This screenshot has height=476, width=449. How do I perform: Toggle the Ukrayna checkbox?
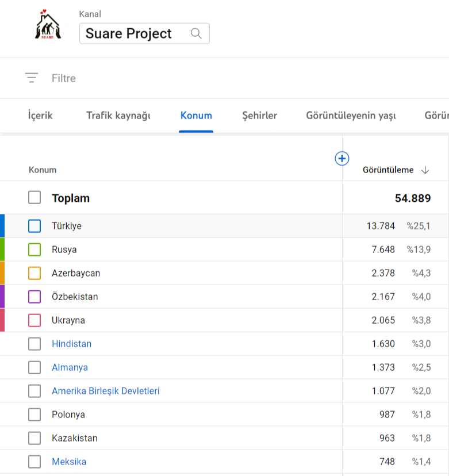coord(34,320)
